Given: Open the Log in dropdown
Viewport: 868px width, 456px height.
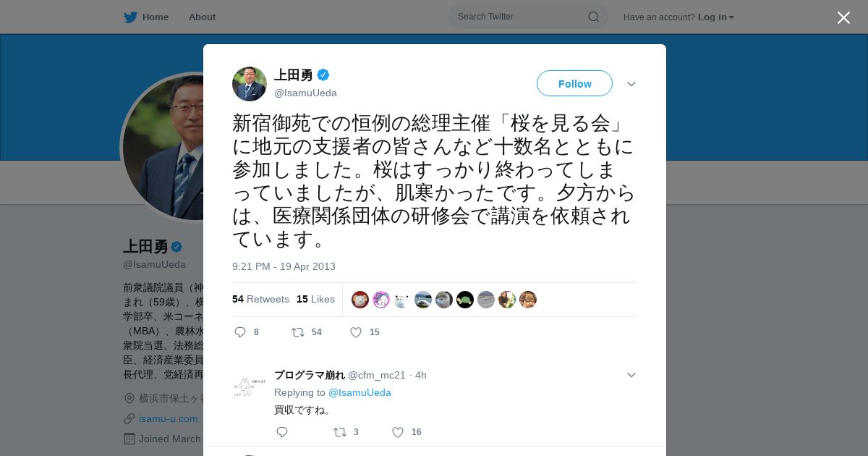Looking at the screenshot, I should tap(716, 17).
